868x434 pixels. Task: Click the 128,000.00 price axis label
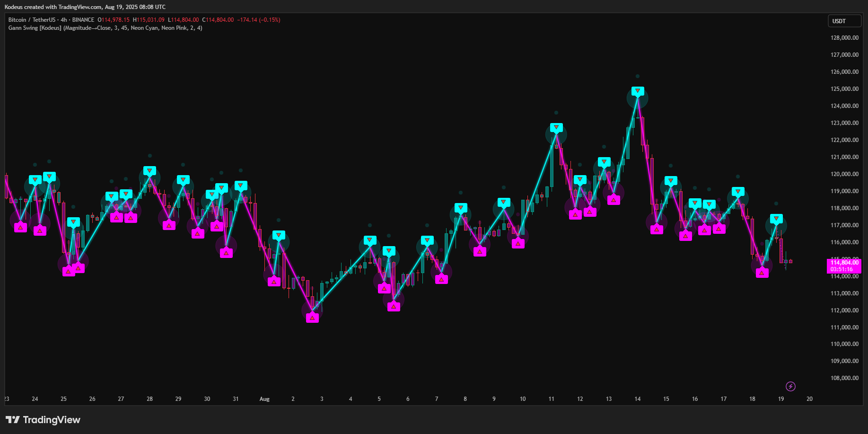845,38
